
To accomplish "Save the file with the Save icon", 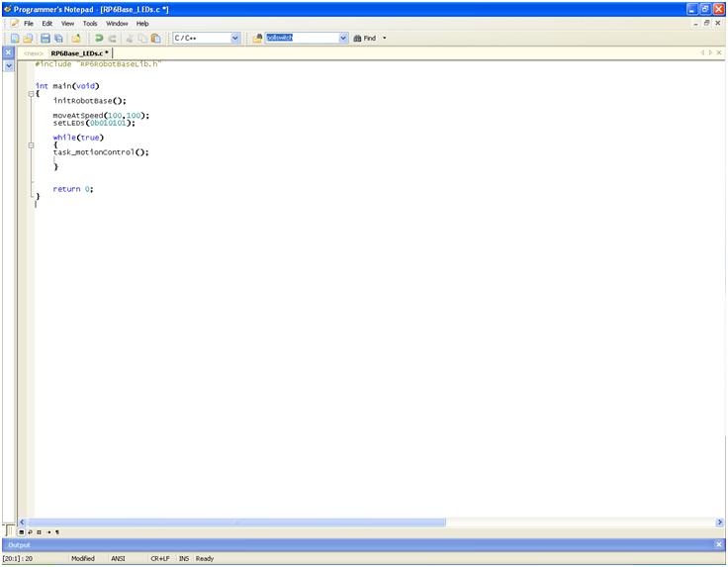I will tap(45, 39).
